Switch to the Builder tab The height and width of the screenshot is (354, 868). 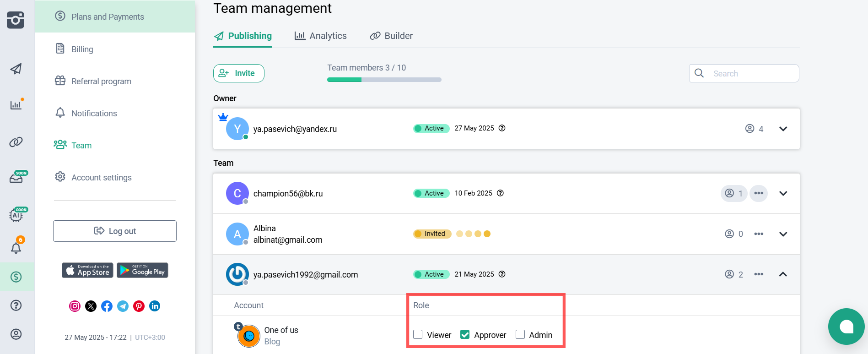tap(391, 36)
